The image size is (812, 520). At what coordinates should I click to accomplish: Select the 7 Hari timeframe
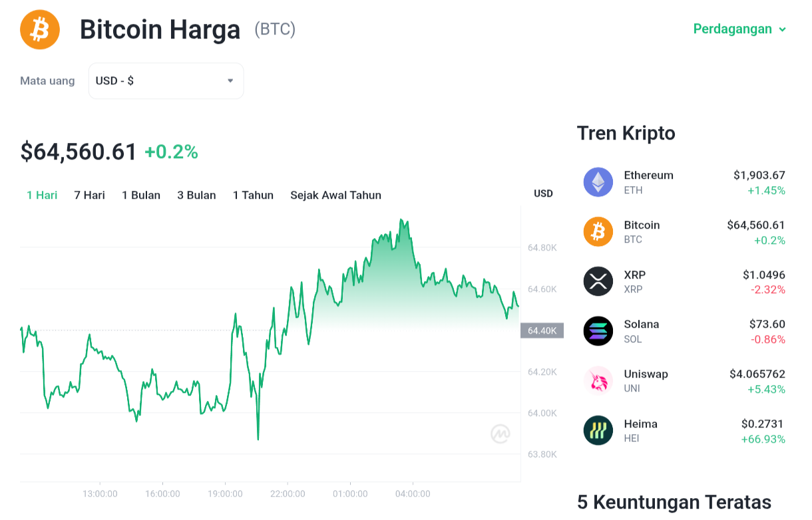click(90, 195)
